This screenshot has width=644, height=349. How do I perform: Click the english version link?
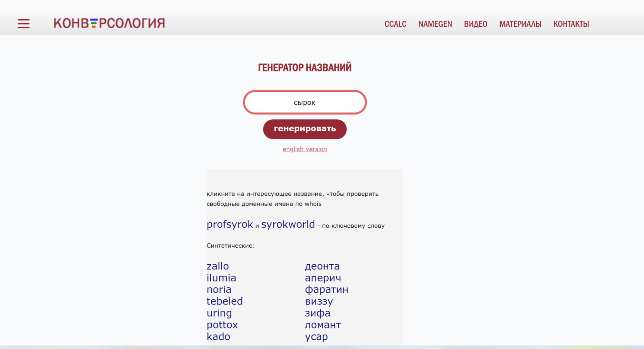(x=304, y=149)
